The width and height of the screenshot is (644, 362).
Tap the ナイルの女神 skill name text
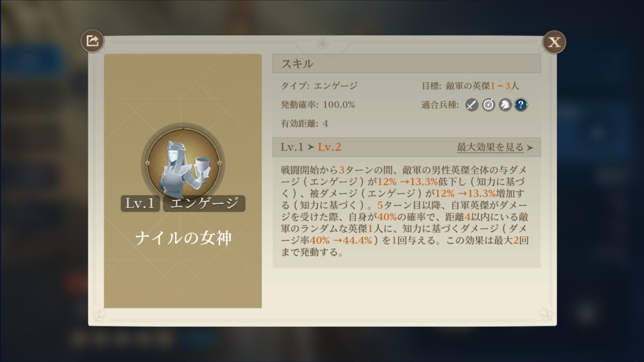(x=183, y=238)
